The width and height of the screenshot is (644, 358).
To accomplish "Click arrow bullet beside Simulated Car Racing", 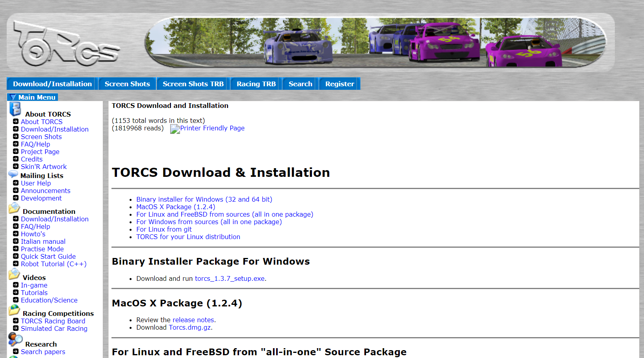I will click(16, 328).
